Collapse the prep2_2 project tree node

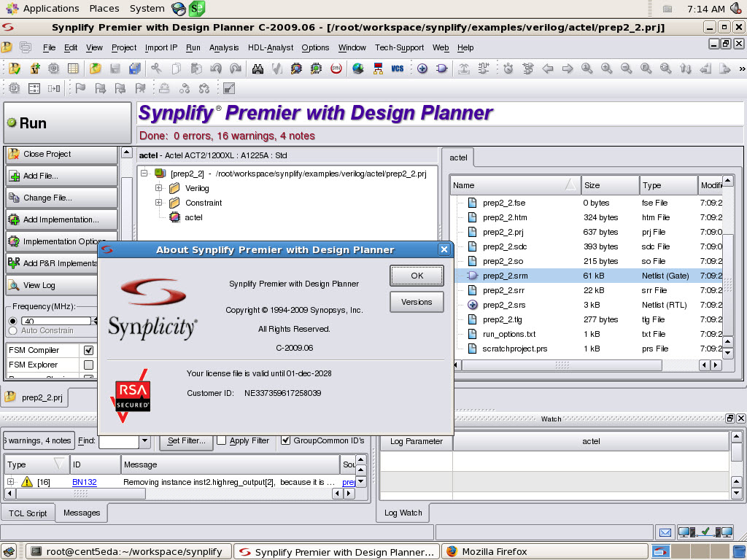click(144, 174)
